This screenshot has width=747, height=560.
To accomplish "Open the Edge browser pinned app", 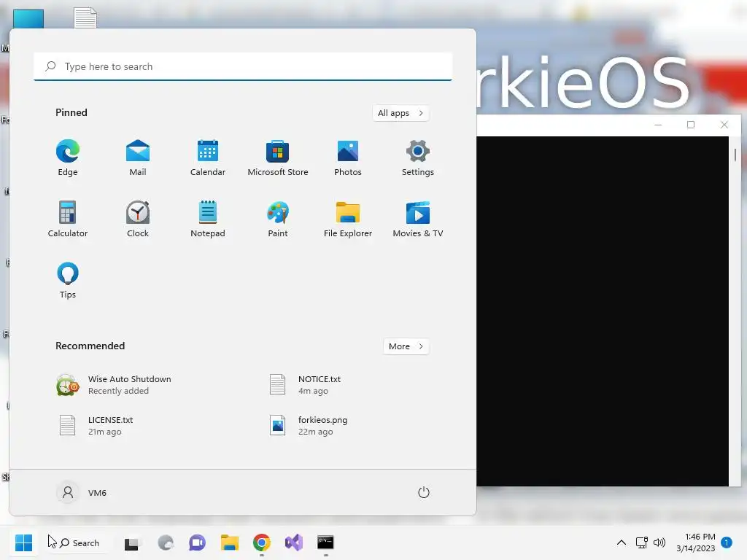I will coord(68,158).
